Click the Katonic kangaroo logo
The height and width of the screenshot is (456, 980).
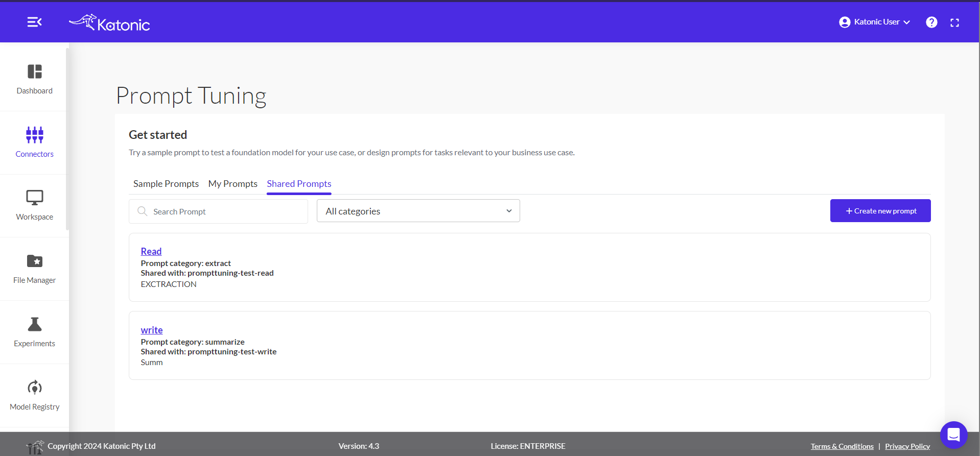(109, 23)
